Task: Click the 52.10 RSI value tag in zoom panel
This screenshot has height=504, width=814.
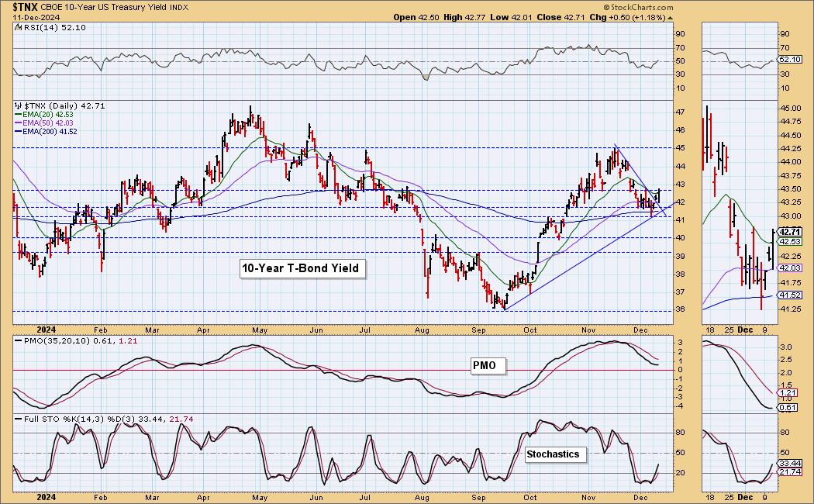Action: [790, 60]
